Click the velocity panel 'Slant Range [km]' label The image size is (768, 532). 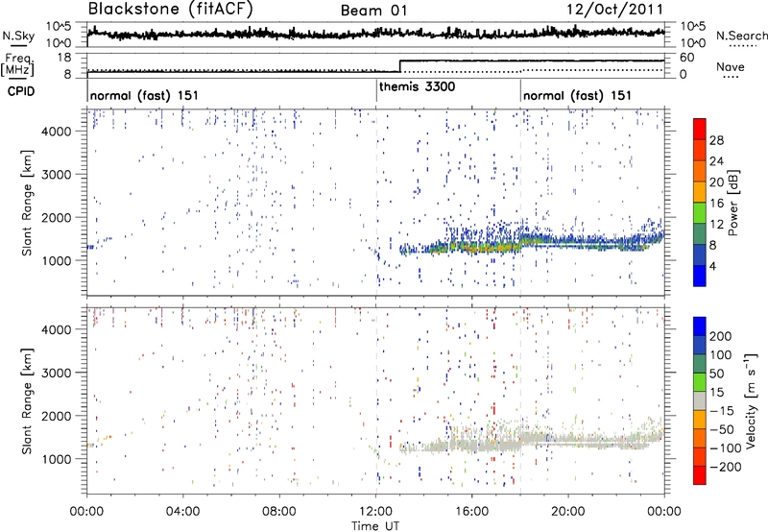pyautogui.click(x=28, y=400)
